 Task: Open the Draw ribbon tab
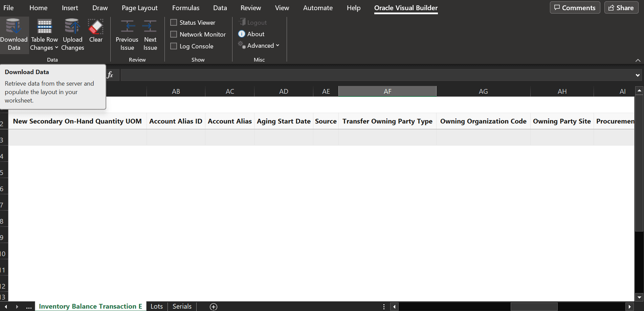point(100,8)
